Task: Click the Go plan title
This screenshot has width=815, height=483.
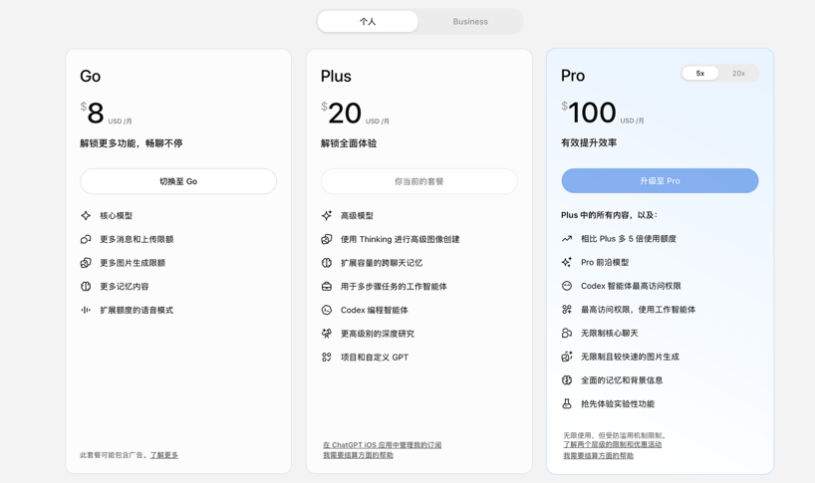Action: [x=90, y=76]
